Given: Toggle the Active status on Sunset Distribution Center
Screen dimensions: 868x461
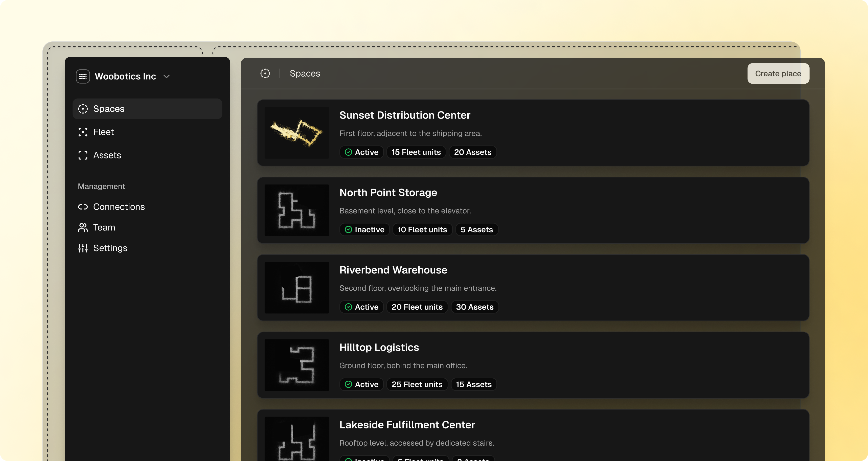Looking at the screenshot, I should pyautogui.click(x=361, y=152).
